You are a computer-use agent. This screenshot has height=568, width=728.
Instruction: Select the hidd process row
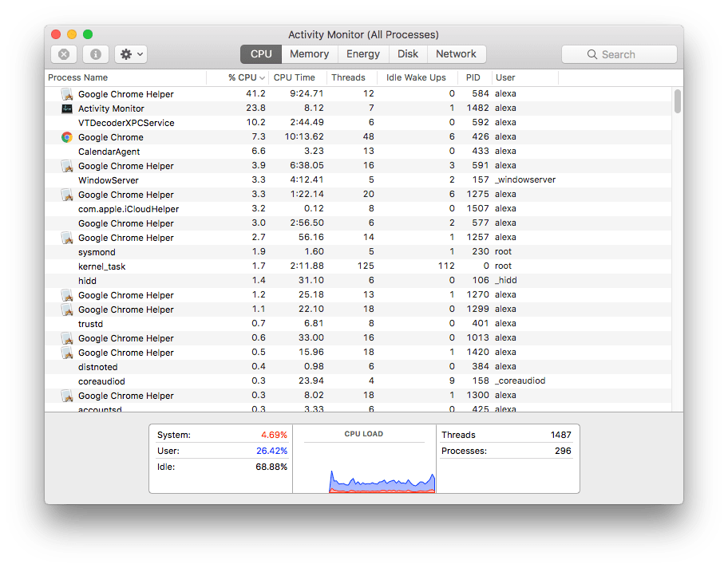(x=358, y=282)
